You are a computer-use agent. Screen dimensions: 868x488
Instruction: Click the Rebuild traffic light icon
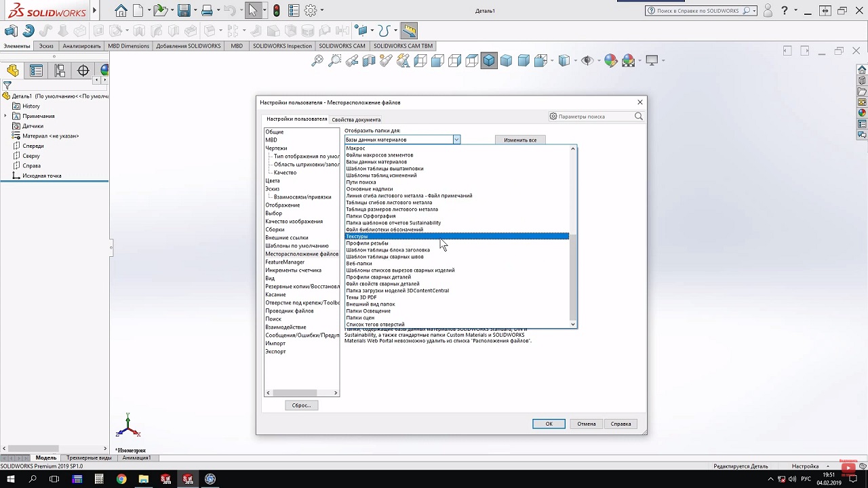pos(277,10)
